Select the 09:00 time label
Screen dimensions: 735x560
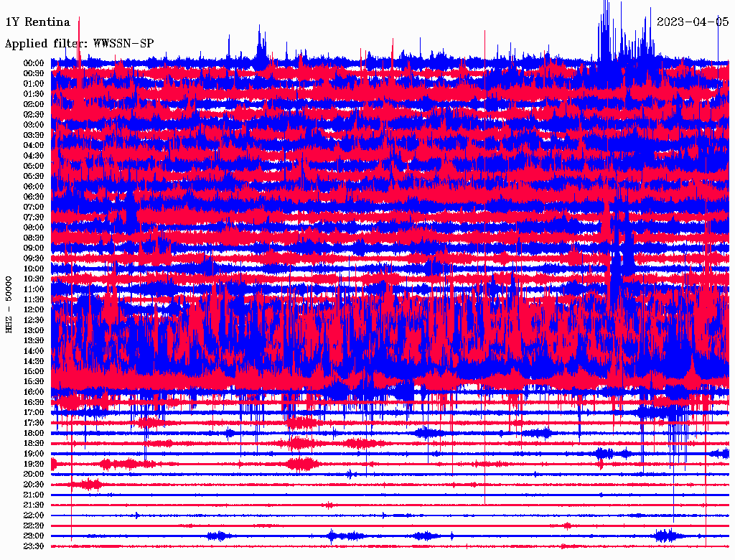(x=34, y=248)
